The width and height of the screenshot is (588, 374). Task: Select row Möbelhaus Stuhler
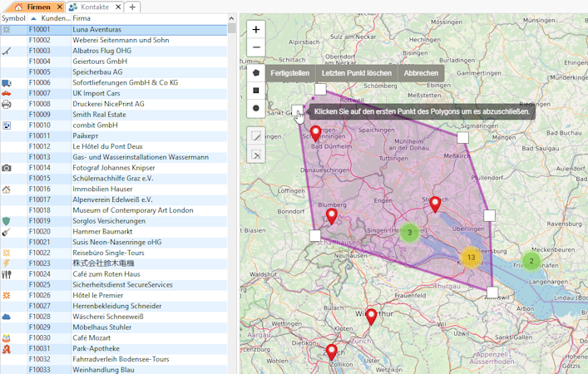click(x=114, y=327)
